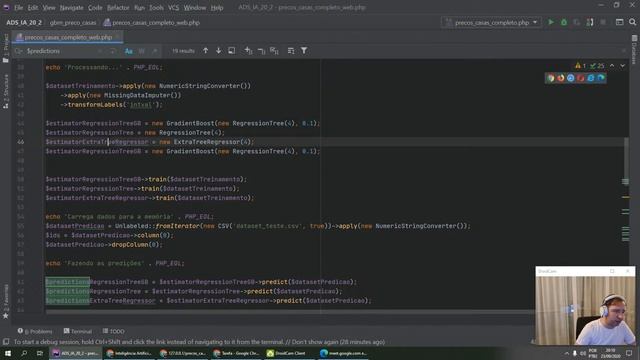Screen dimensions: 640x360
Task: Click line 46 $estimatorExtraTreeRegressor variable
Action: [x=97, y=142]
